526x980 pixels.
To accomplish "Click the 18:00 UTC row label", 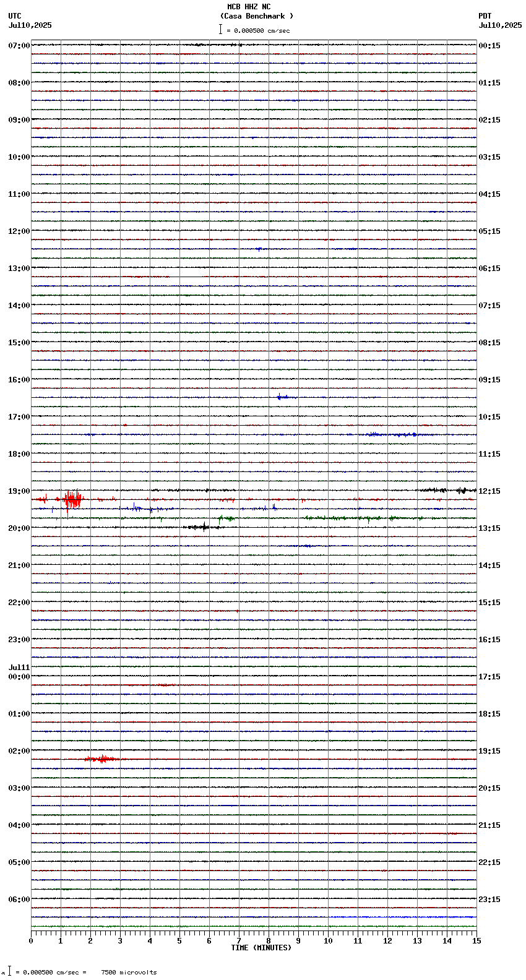I will (19, 454).
